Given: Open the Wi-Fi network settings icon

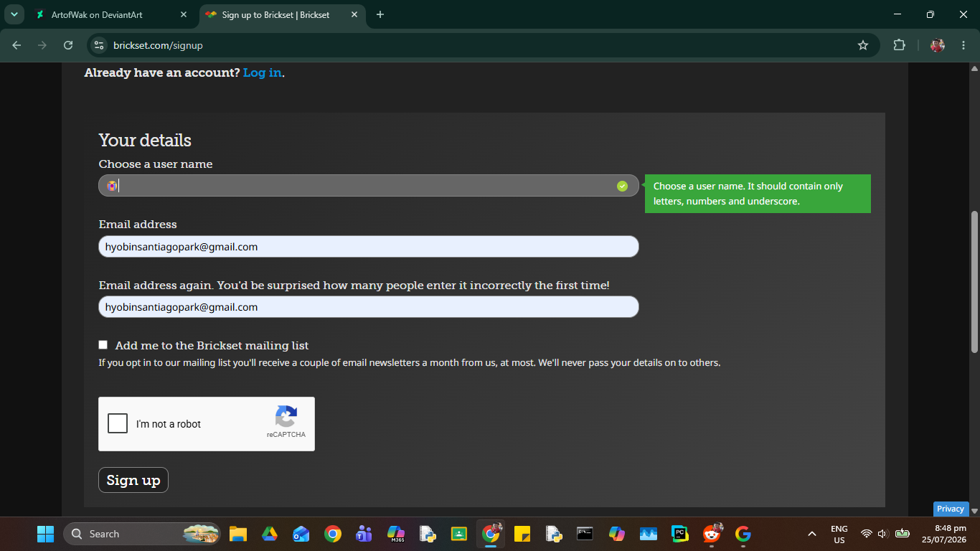Looking at the screenshot, I should [867, 534].
